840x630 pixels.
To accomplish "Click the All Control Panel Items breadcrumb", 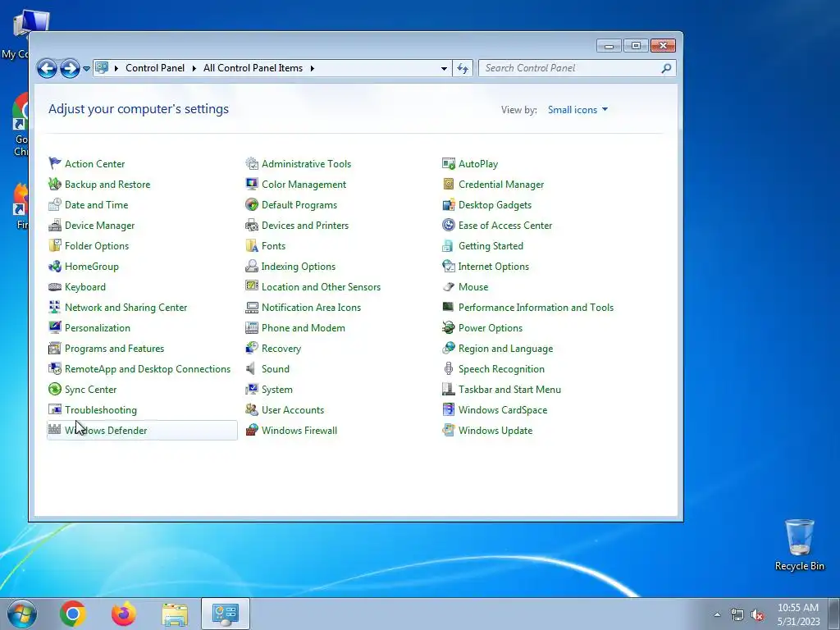I will pyautogui.click(x=253, y=68).
